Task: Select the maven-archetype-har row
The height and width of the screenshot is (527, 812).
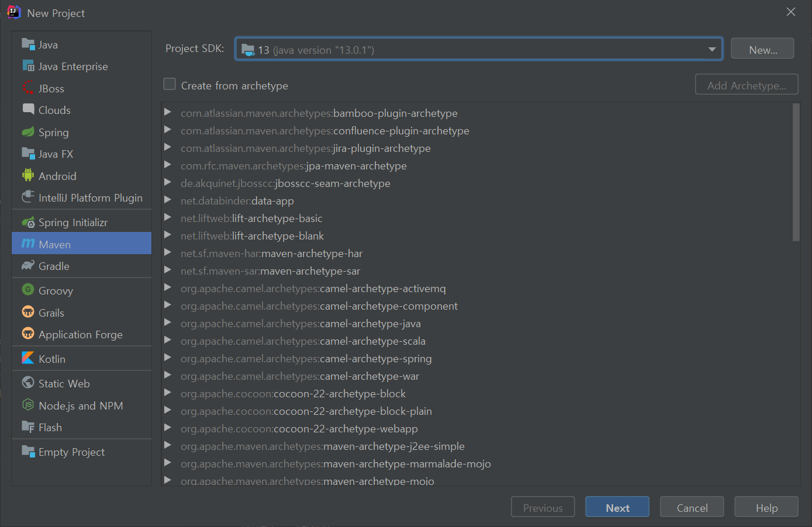Action: [476, 253]
